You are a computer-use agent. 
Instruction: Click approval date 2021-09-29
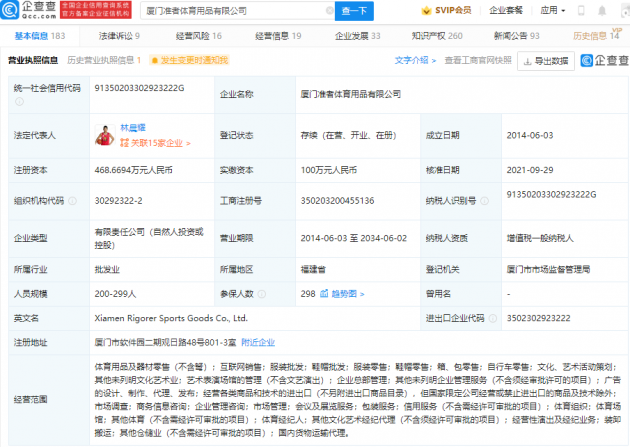530,170
